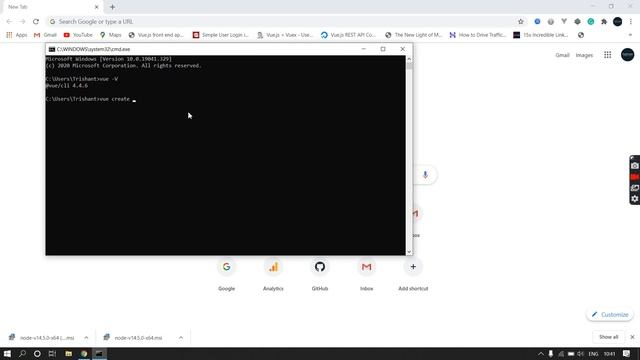Screen dimensions: 640x360
Task: Bookmark this tab with the star icon
Action: 521,22
